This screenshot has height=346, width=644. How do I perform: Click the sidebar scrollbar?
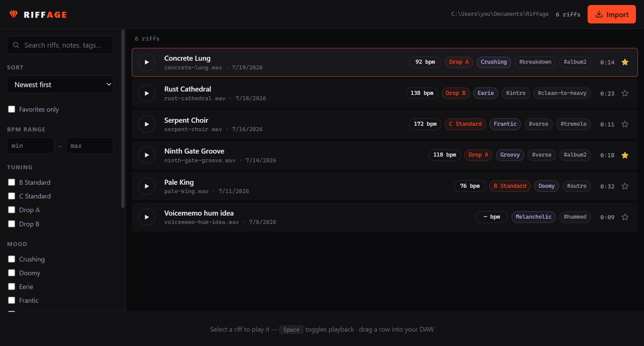(x=123, y=119)
